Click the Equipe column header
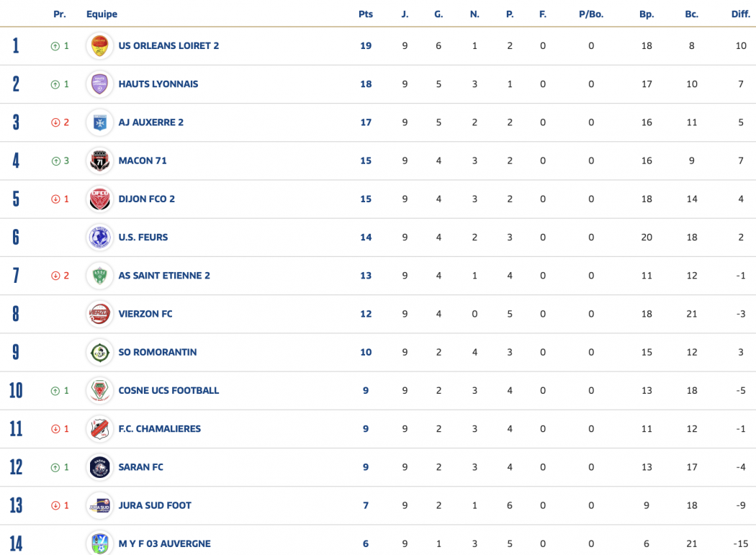The height and width of the screenshot is (555, 756). [x=102, y=14]
